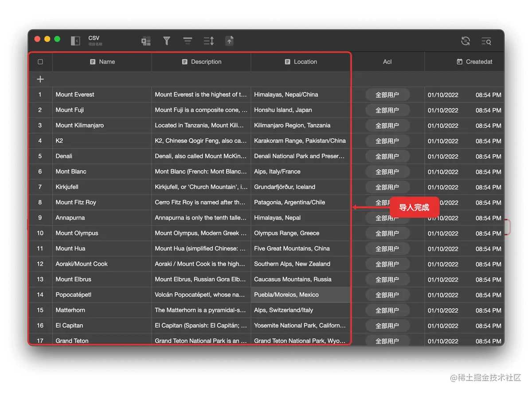Click the 08:54 PM time in Mount Elbrus row
Screen dimensions: 532x393
489,279
